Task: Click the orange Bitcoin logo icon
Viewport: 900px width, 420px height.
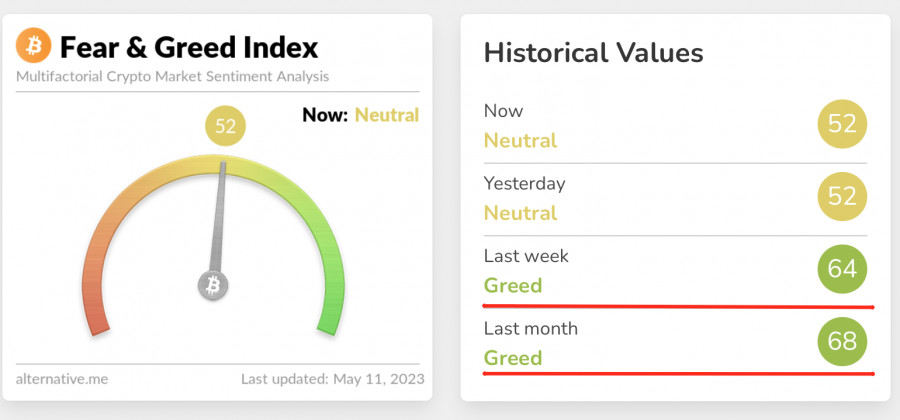Action: click(34, 46)
